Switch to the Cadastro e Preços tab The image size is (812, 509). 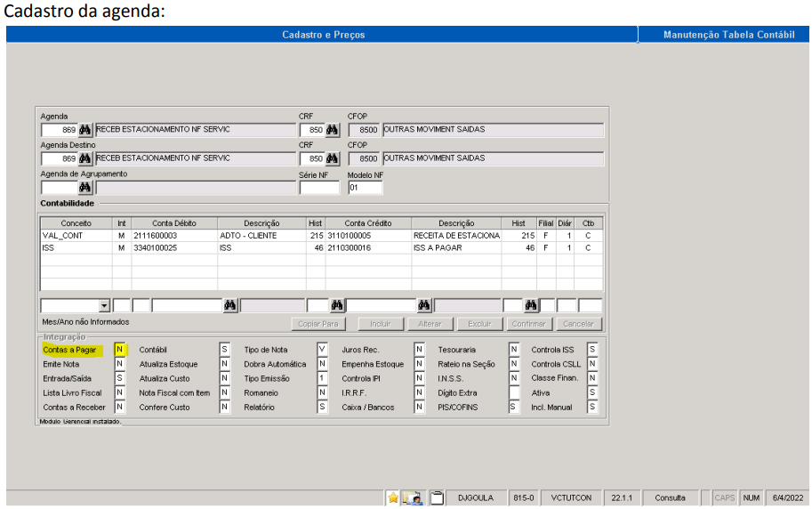(322, 35)
